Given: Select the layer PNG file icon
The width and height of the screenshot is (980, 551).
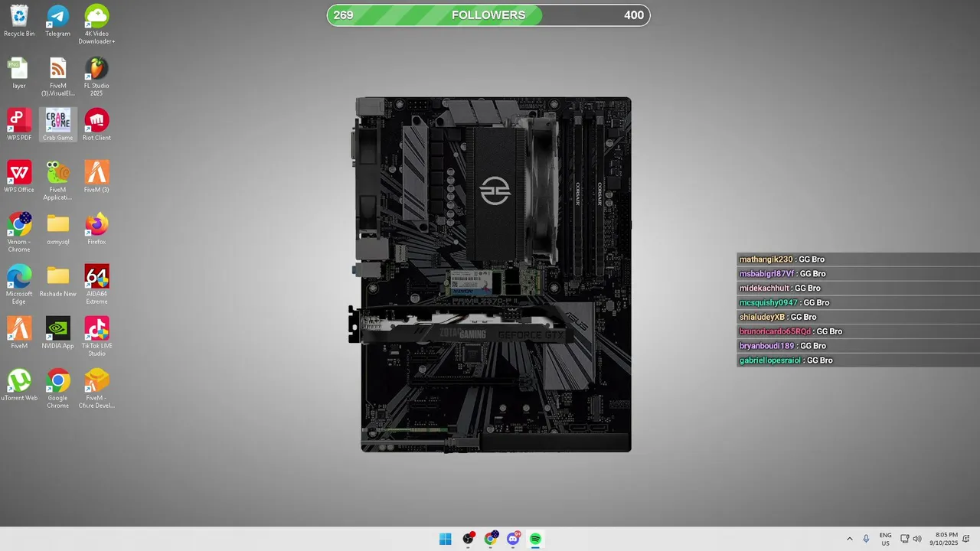Looking at the screenshot, I should (19, 73).
